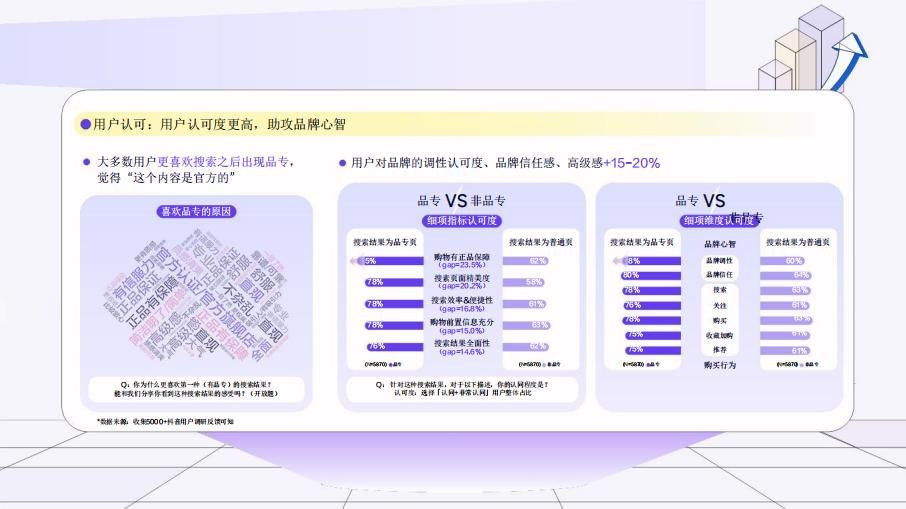Screen dimensions: 906x509
Task: Click the '喜欢品专的原因' pill label
Action: 196,211
